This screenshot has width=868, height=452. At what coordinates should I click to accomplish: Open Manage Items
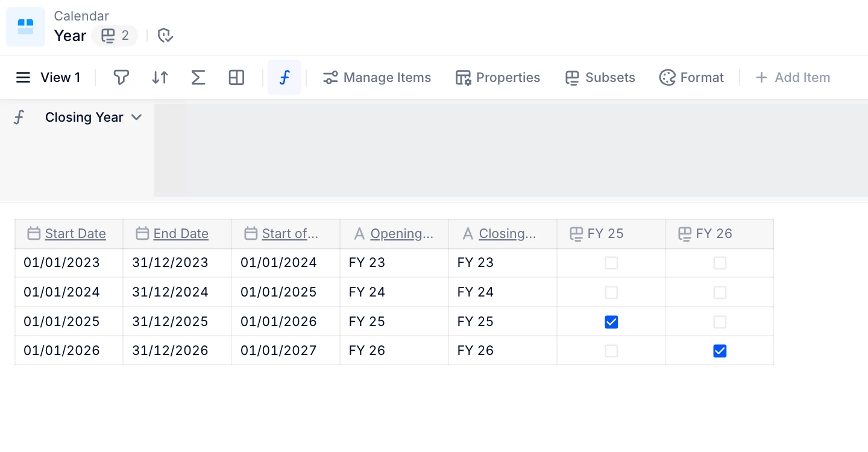(377, 78)
